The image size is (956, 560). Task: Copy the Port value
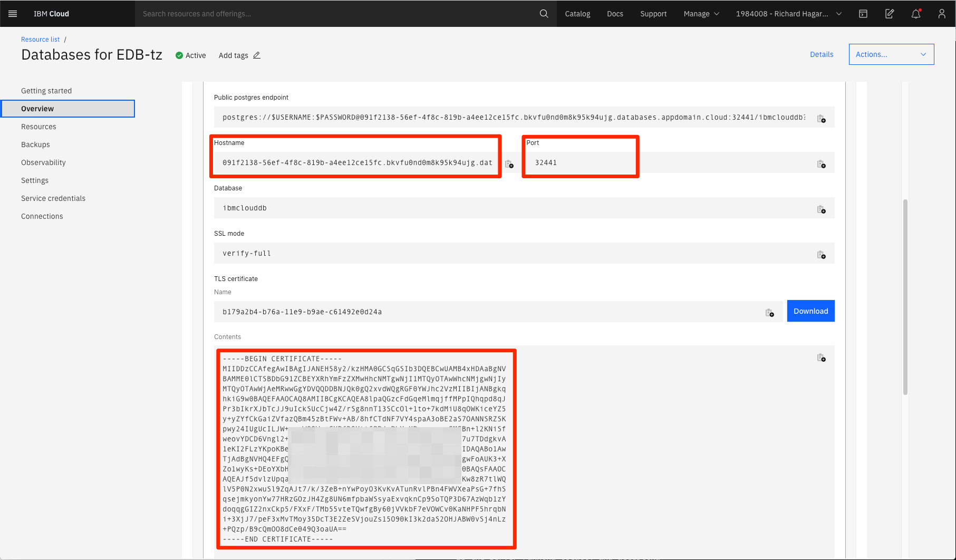[x=821, y=164]
